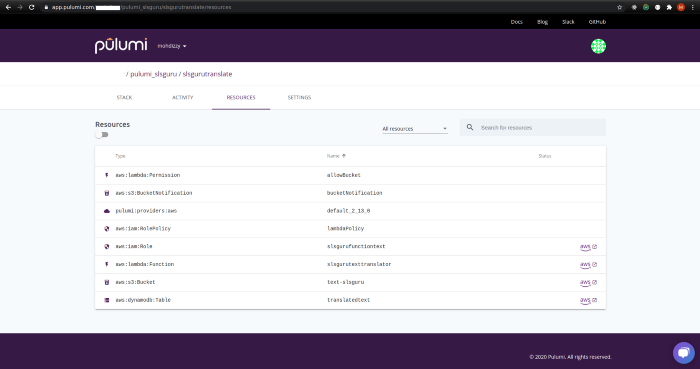
Task: Click the aws:iam:Role type text
Action: 134,246
